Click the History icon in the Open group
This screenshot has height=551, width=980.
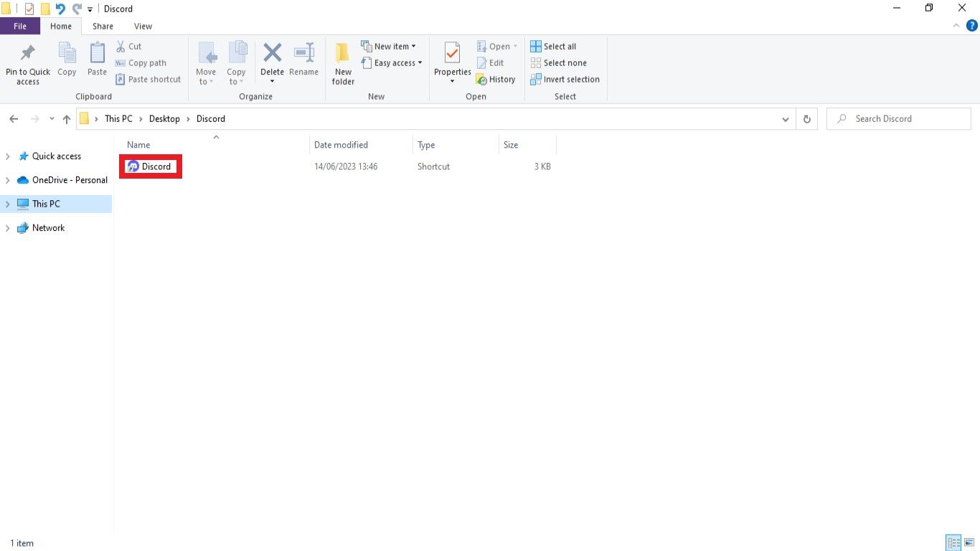497,79
